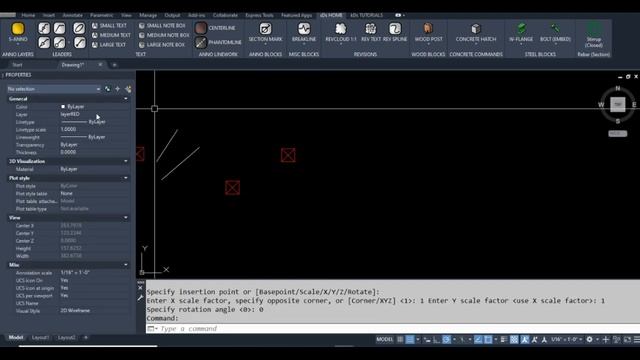Click the SMALL TEXT tool

tap(109, 25)
